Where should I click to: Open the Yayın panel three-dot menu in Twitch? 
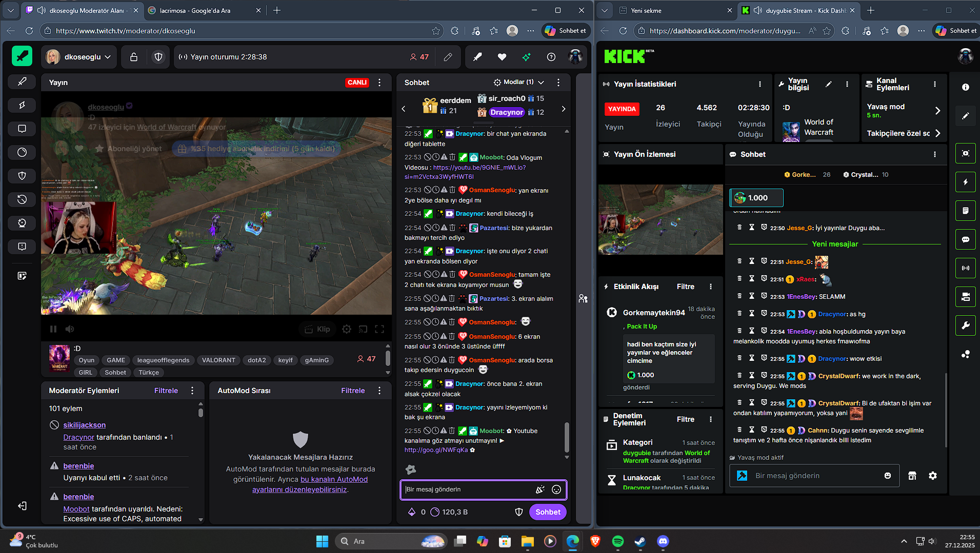click(379, 83)
